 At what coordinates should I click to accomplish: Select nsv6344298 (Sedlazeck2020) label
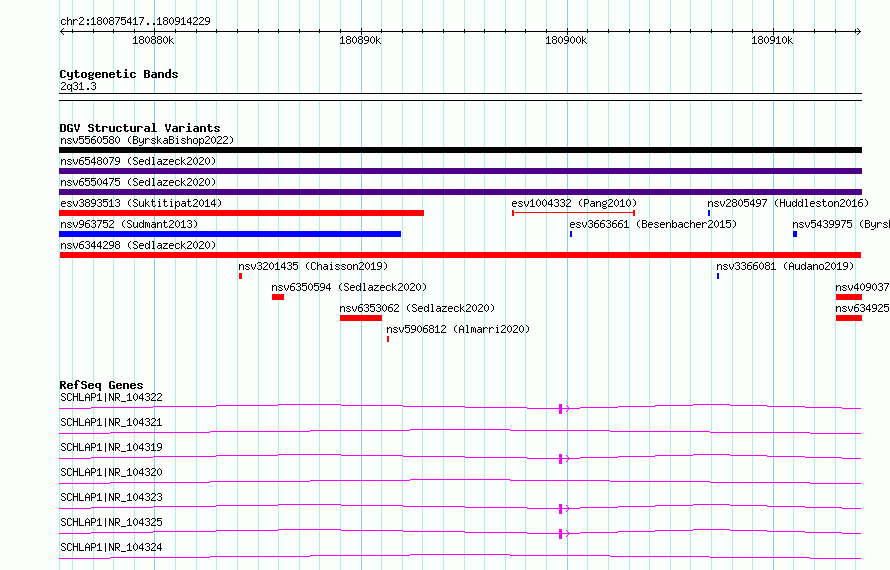(138, 245)
